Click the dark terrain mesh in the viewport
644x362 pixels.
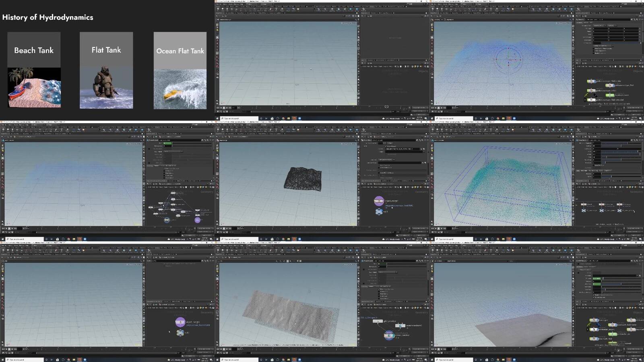(x=303, y=179)
